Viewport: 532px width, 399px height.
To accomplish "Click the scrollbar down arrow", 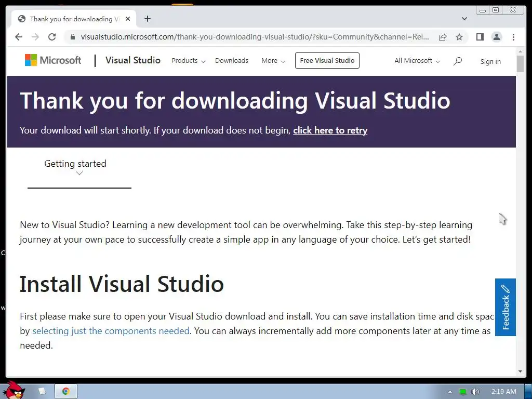I will point(520,372).
